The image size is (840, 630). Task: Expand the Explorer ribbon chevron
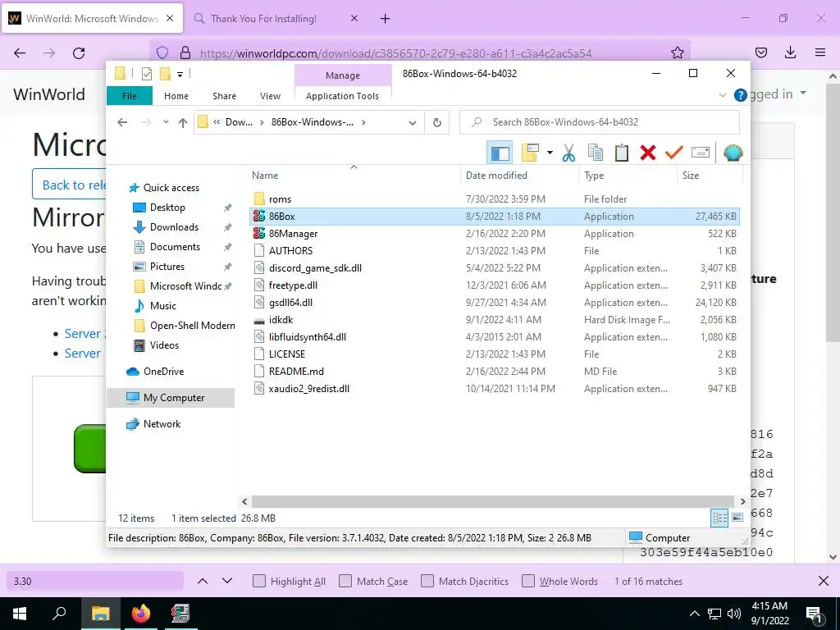tap(722, 95)
